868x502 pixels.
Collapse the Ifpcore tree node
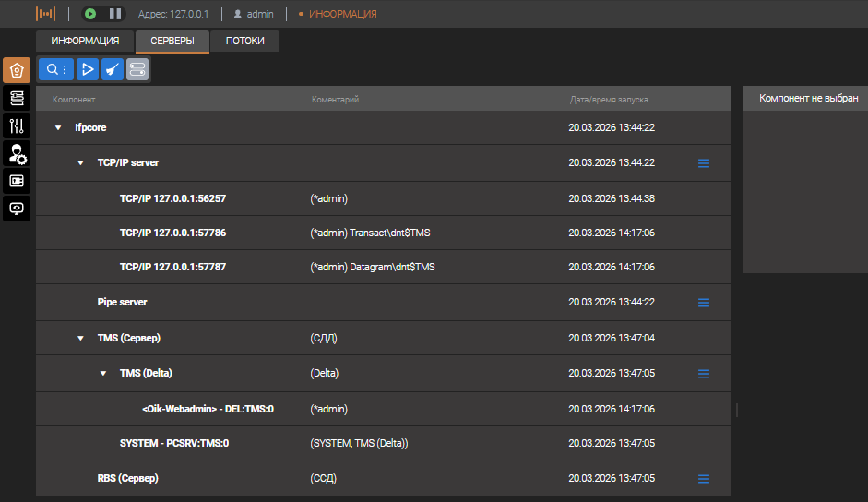point(58,128)
